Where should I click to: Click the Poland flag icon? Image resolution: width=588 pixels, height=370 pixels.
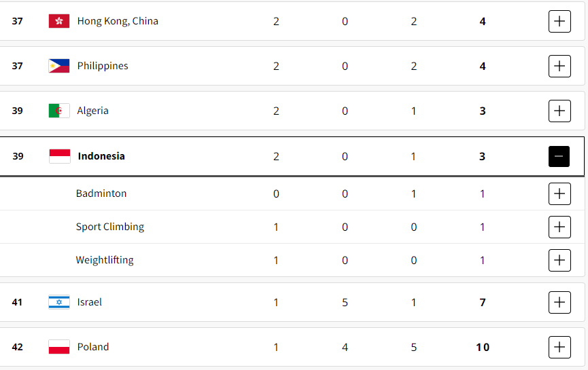[59, 347]
